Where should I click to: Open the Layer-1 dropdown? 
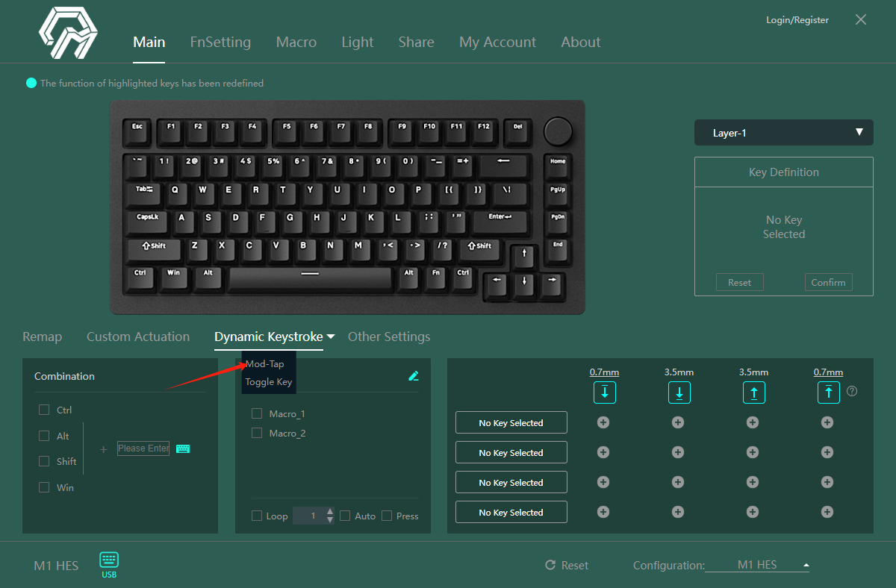pyautogui.click(x=783, y=133)
